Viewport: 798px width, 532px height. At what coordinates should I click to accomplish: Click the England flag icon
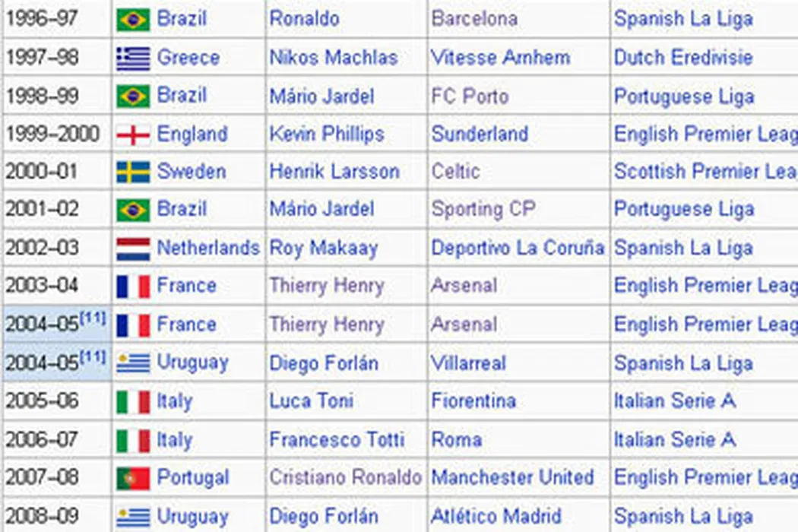[x=133, y=135]
